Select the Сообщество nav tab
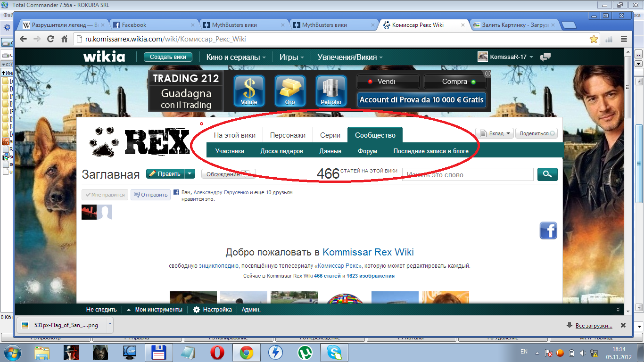This screenshot has width=644, height=362. point(375,135)
